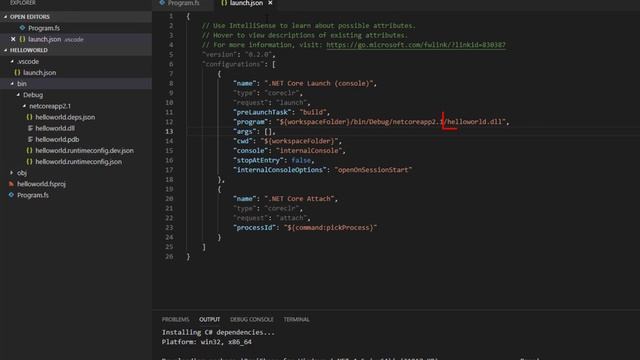
Task: Collapse the Debug folder
Action: click(18, 95)
